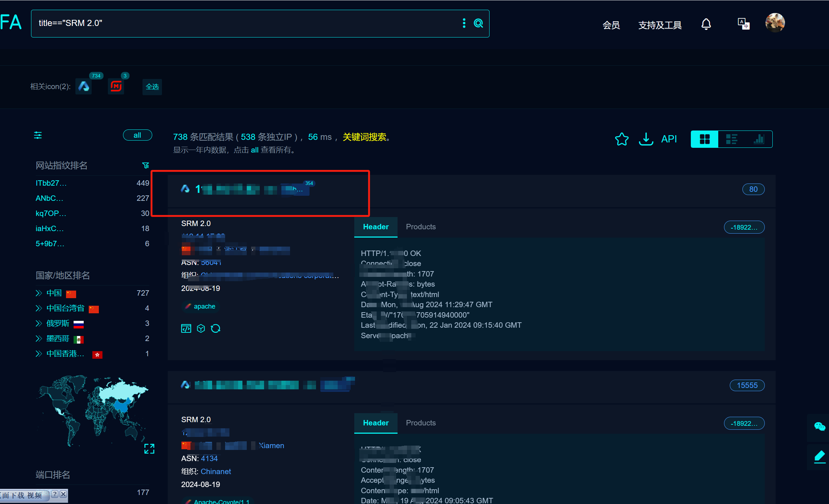Click the search magnifier icon
The image size is (829, 504).
tap(478, 23)
